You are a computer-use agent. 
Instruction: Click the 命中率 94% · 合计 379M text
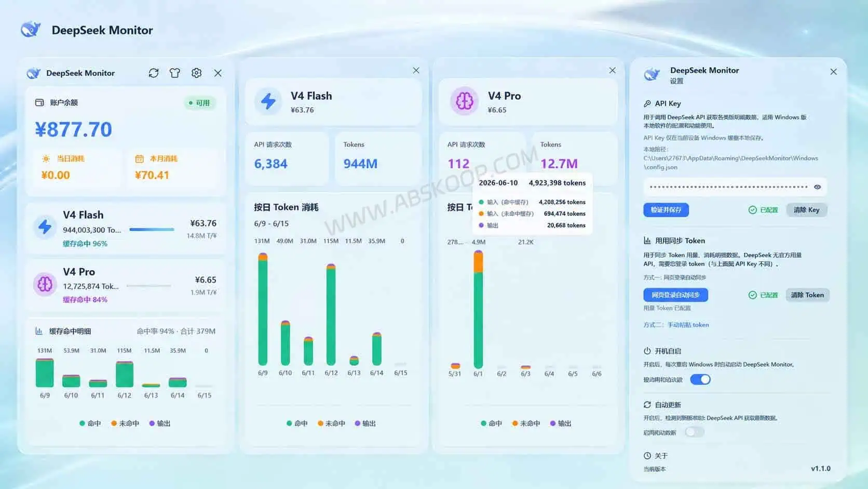(x=176, y=331)
